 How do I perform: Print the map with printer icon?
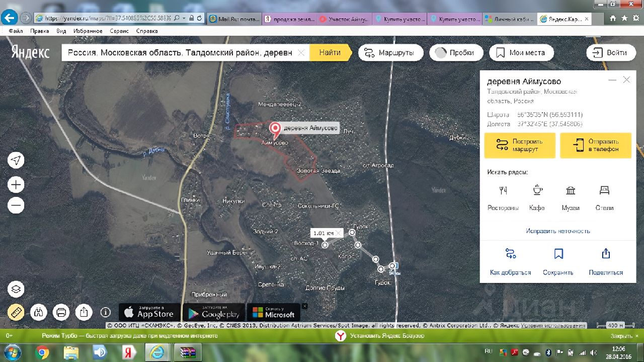(x=61, y=312)
